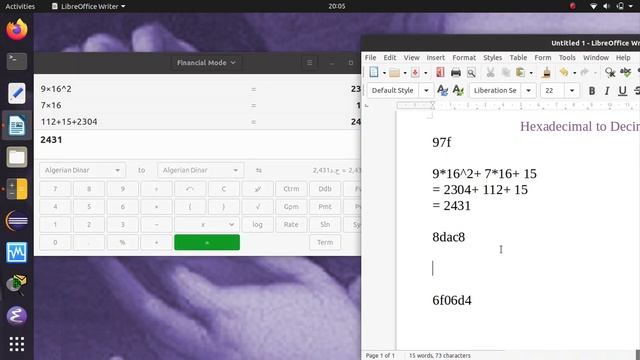The image size is (640, 360).
Task: Click the calculator Pmt button
Action: pos(325,207)
